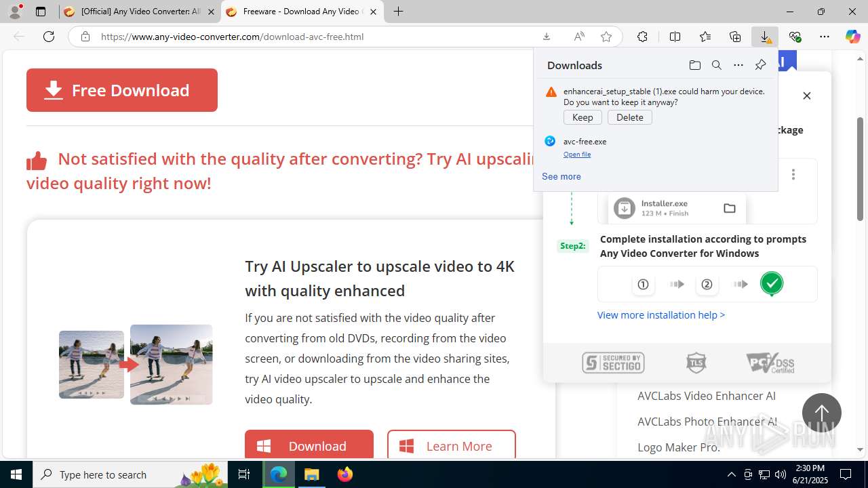Viewport: 868px width, 488px height.
Task: Toggle split screen view icon
Action: click(x=675, y=37)
